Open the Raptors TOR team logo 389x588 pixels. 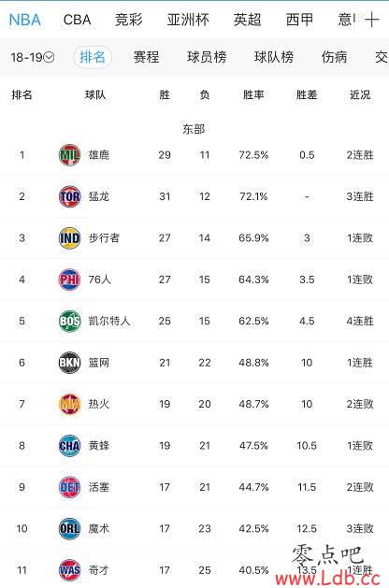pyautogui.click(x=70, y=196)
